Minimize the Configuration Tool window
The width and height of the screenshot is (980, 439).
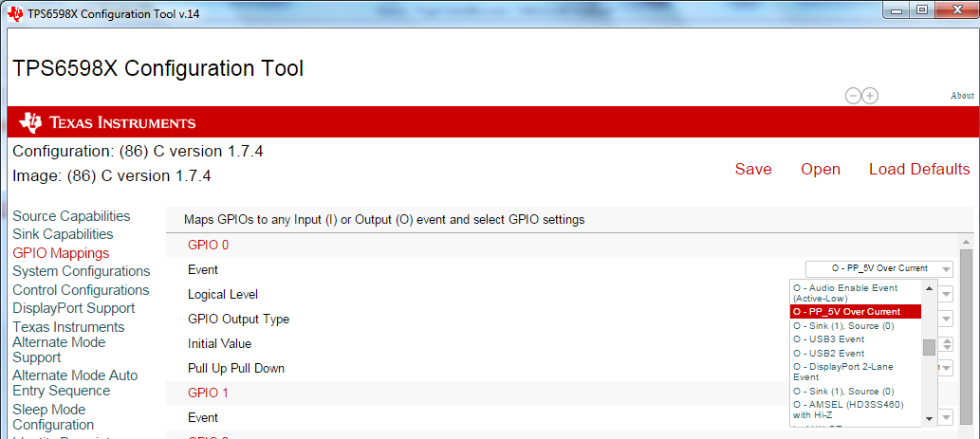pos(897,9)
